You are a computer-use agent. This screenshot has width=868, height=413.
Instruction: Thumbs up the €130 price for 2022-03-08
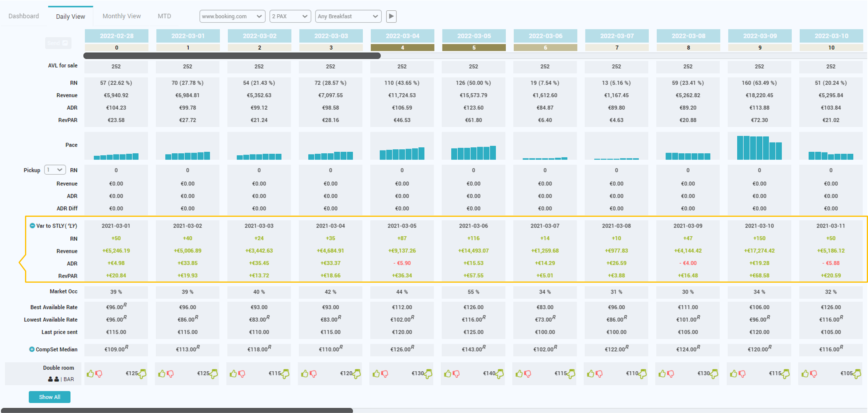(x=662, y=373)
